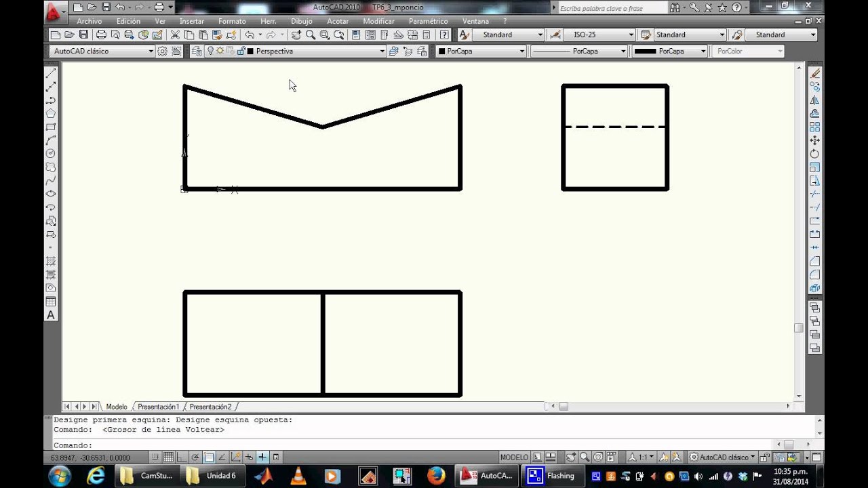
Task: Open Firefox from the taskbar
Action: pyautogui.click(x=436, y=476)
